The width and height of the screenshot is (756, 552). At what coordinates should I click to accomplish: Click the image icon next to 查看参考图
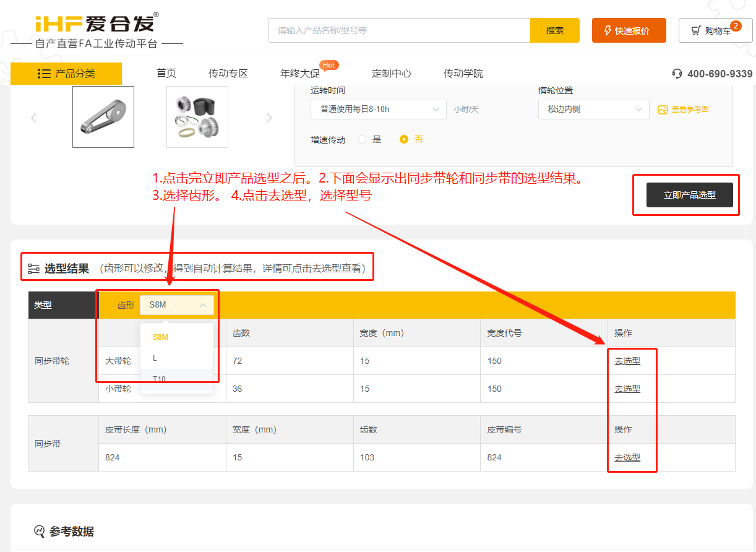tap(662, 110)
